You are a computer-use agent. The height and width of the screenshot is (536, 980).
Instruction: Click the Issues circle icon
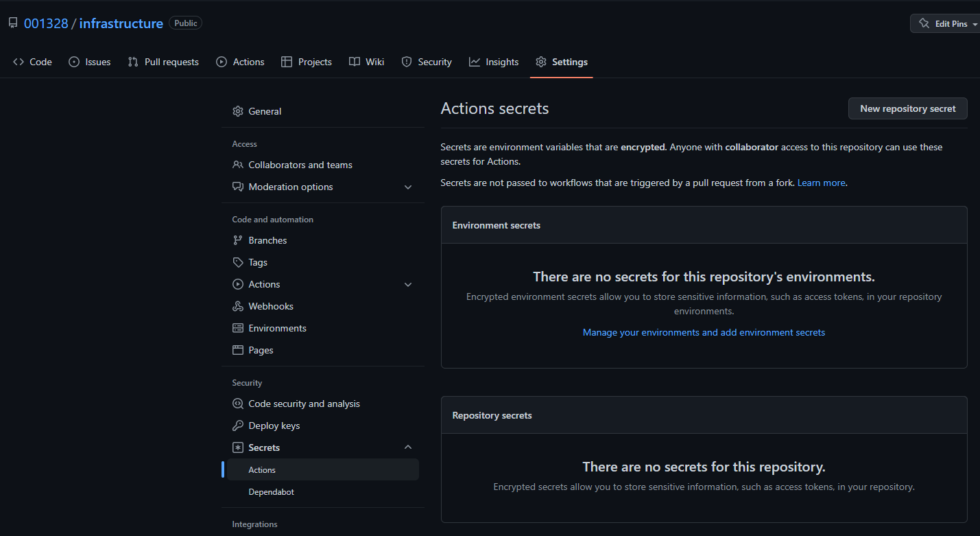coord(74,62)
